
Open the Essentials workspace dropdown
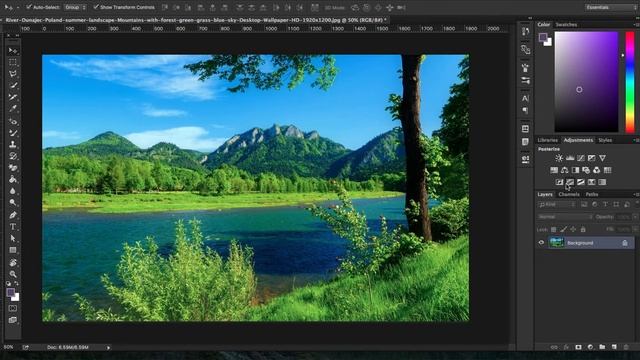coord(611,7)
